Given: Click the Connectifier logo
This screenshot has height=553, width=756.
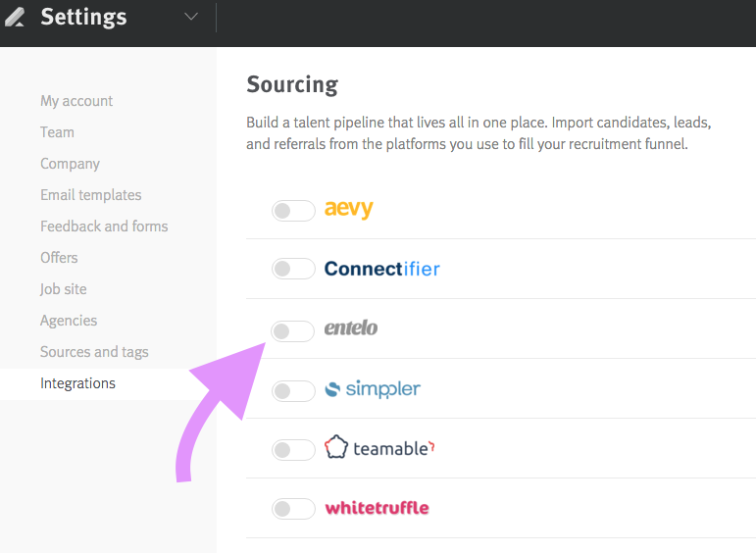Looking at the screenshot, I should point(381,269).
